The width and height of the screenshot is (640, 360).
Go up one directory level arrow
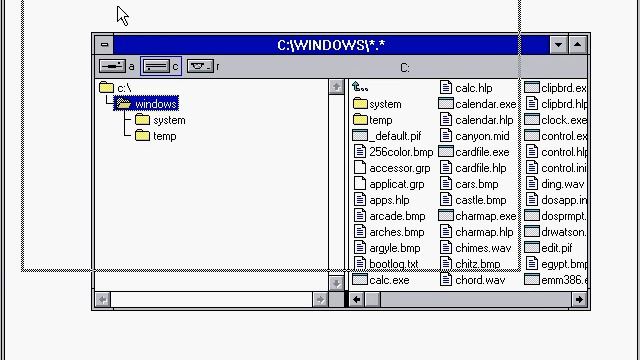click(x=360, y=87)
